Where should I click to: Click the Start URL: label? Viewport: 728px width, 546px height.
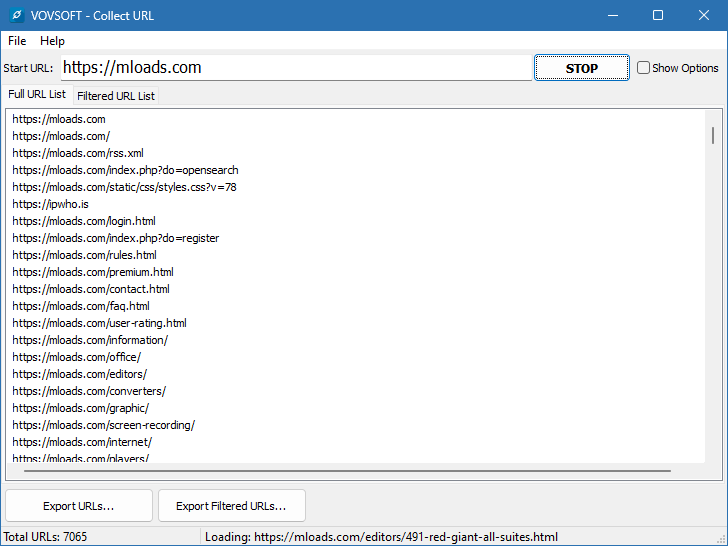click(x=28, y=68)
